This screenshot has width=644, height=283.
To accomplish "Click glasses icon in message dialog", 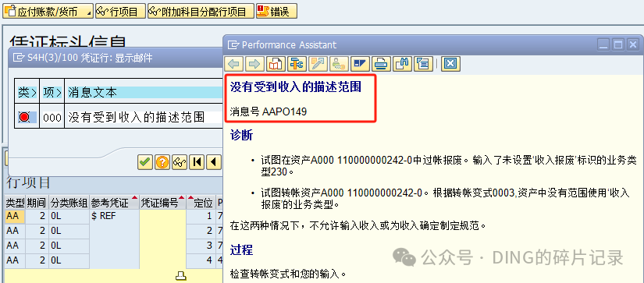I will pos(180,162).
